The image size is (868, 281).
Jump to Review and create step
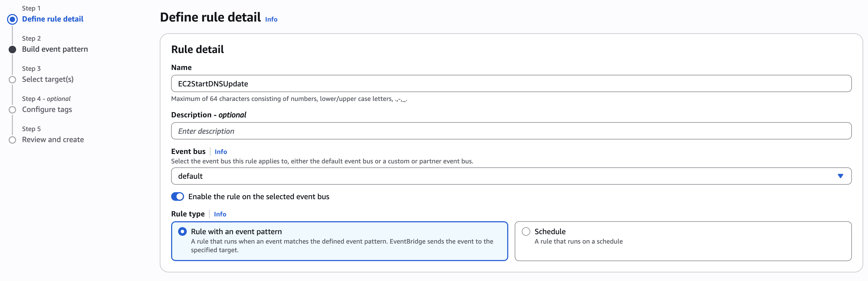coord(53,139)
